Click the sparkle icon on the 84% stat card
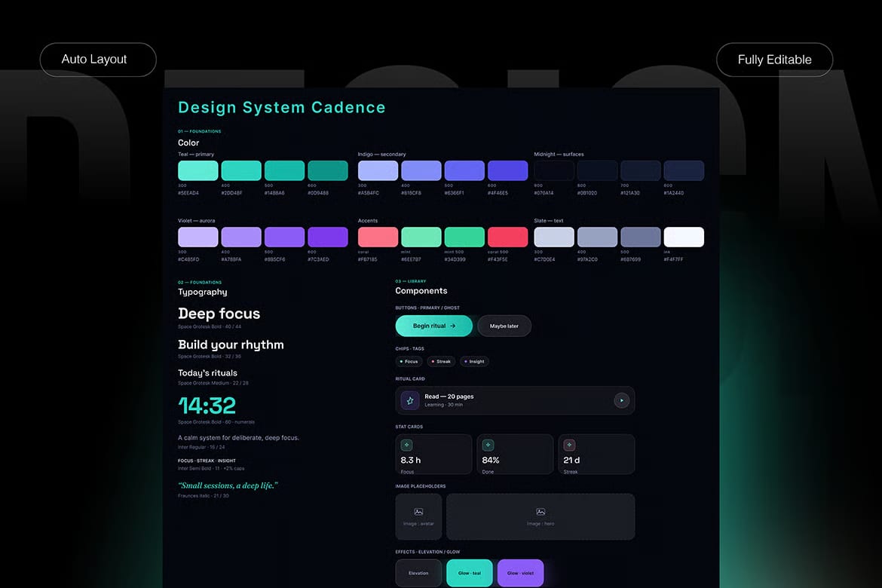Image resolution: width=882 pixels, height=588 pixels. [488, 445]
